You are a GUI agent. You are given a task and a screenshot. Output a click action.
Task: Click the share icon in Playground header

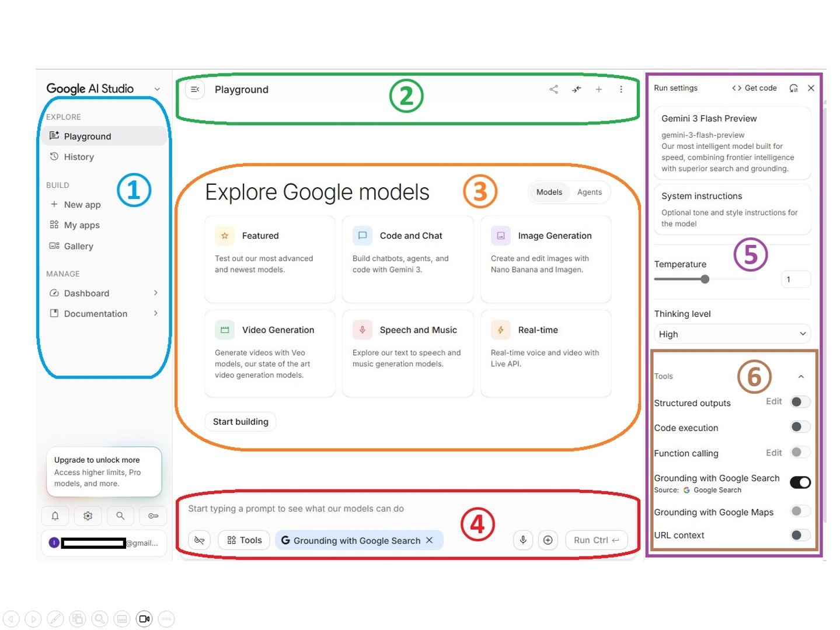click(553, 89)
